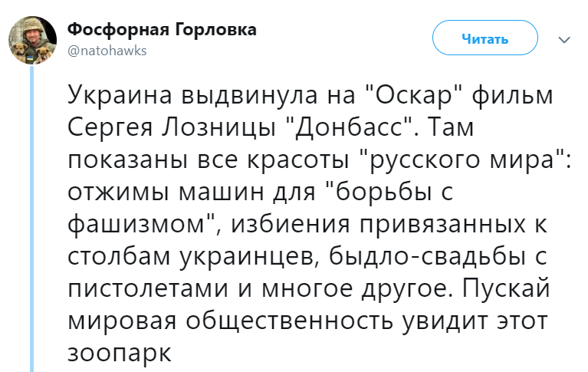The image size is (588, 372).
Task: Click the last word "зоопарк" of the tweet
Action: point(120,354)
